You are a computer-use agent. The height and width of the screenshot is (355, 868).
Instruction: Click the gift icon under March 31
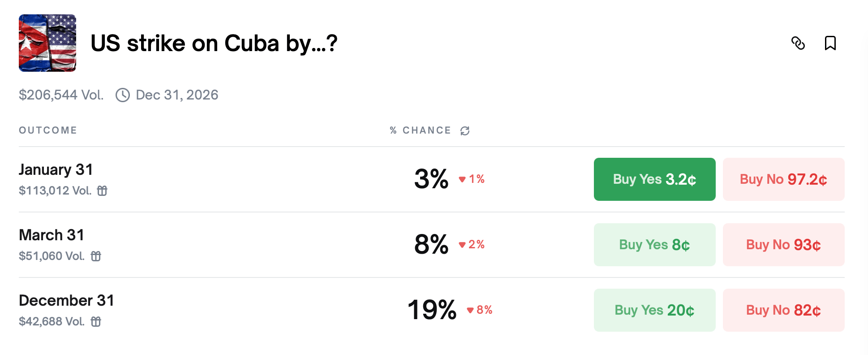tap(96, 256)
